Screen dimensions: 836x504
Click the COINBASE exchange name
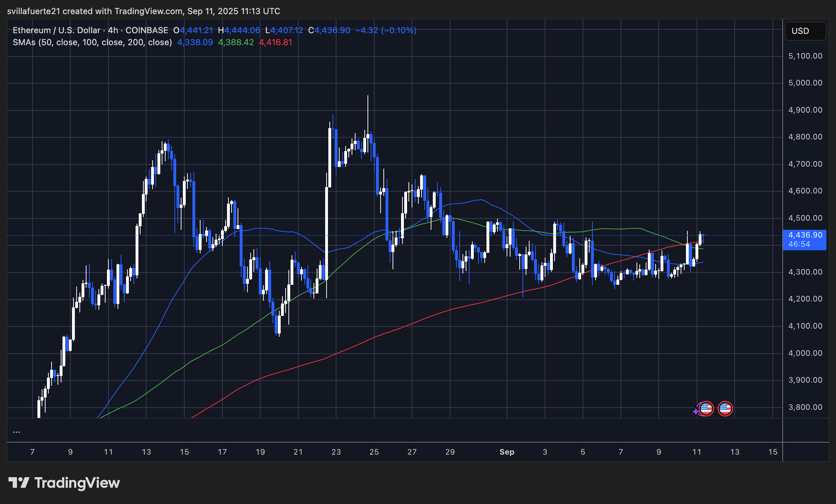click(x=147, y=30)
